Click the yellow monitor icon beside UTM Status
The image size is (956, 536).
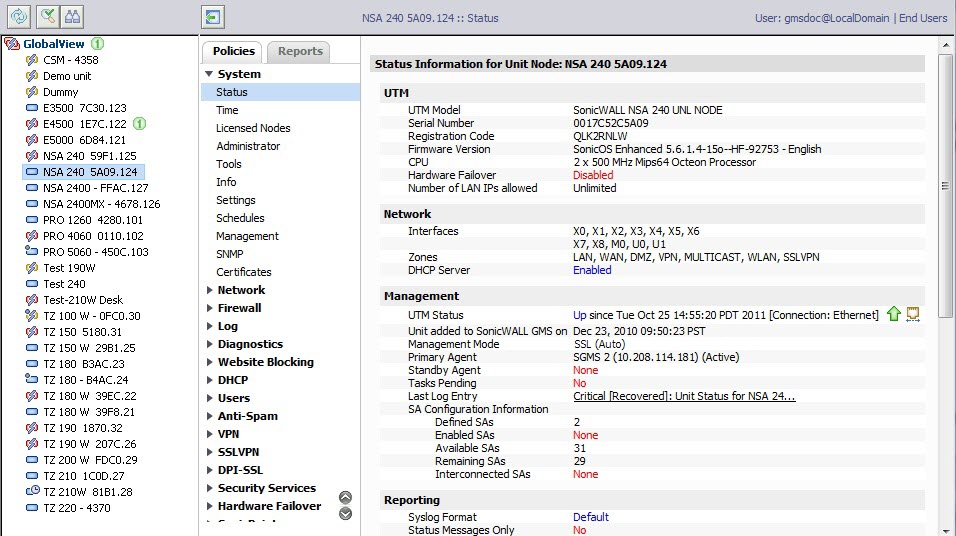click(913, 314)
